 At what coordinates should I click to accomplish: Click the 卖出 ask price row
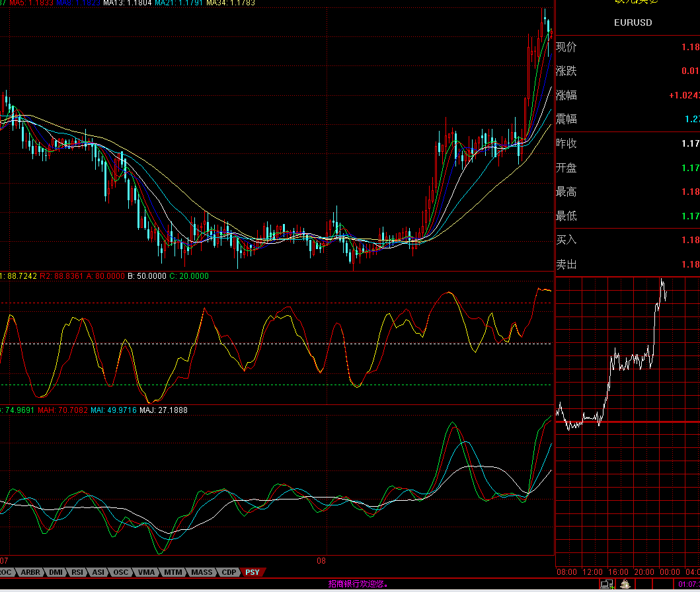tap(627, 264)
